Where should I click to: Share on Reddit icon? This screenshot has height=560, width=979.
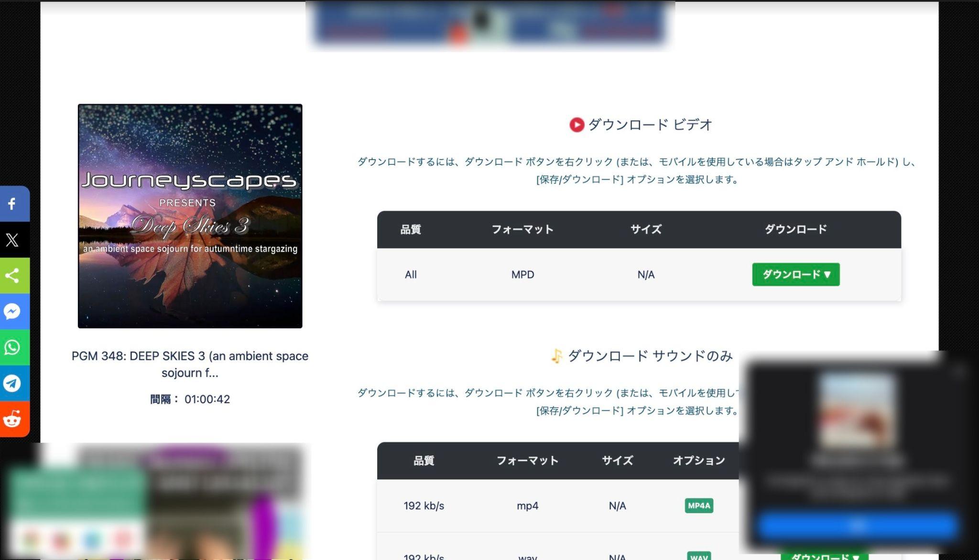(13, 420)
